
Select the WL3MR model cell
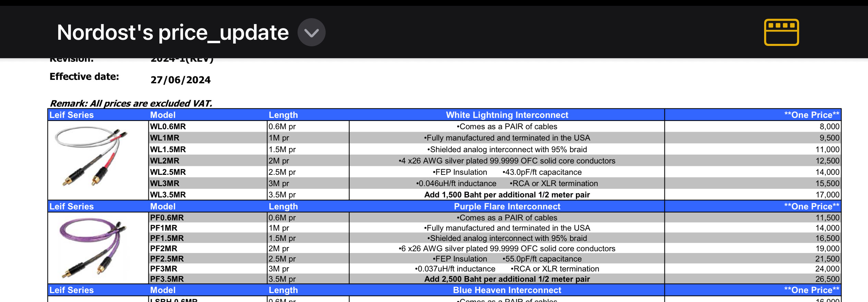[165, 183]
